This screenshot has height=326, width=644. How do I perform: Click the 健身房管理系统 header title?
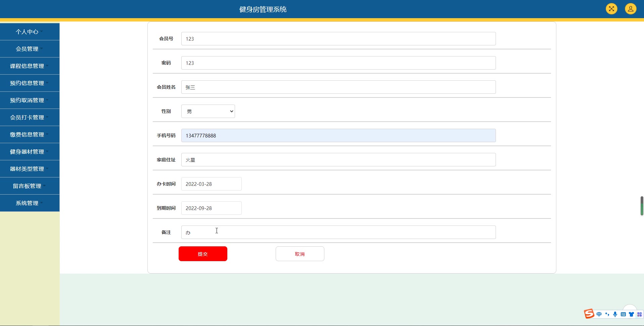pos(263,9)
